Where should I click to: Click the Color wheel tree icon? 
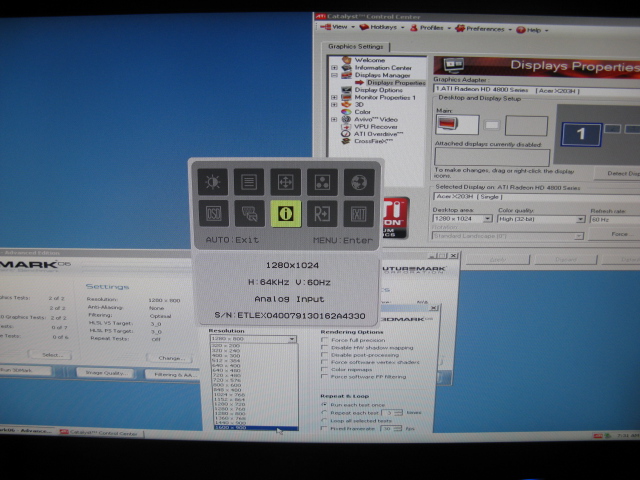347,112
